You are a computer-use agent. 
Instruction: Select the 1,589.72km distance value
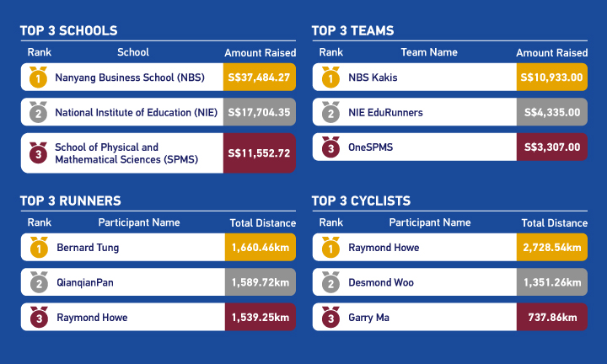tap(260, 282)
